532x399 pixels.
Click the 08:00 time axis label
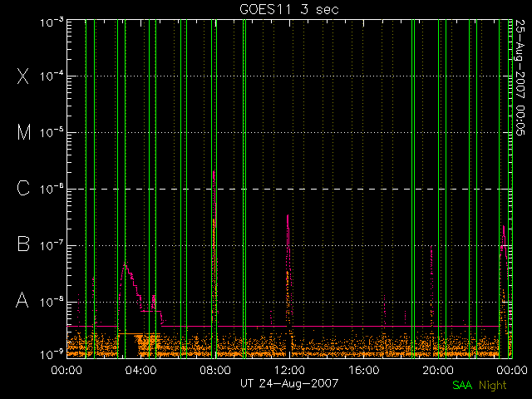[x=215, y=370]
